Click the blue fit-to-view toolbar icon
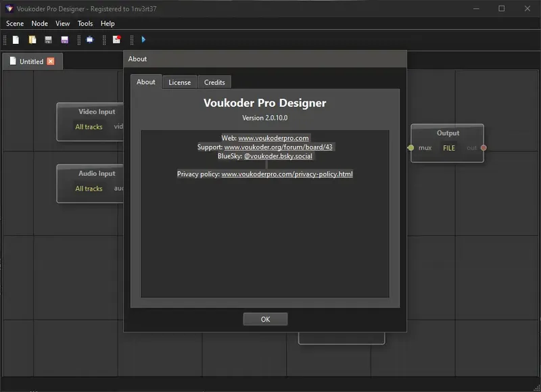Screen dimensions: 541x392 click(x=90, y=40)
